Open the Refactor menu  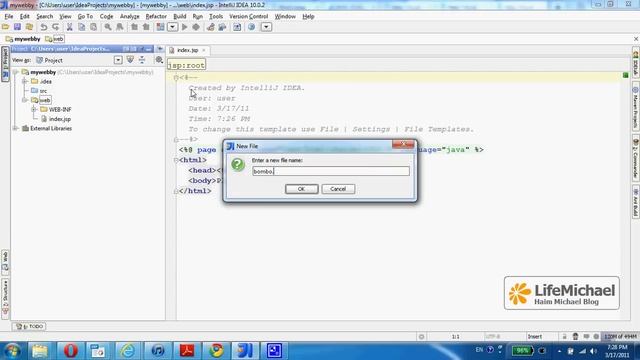[156, 16]
